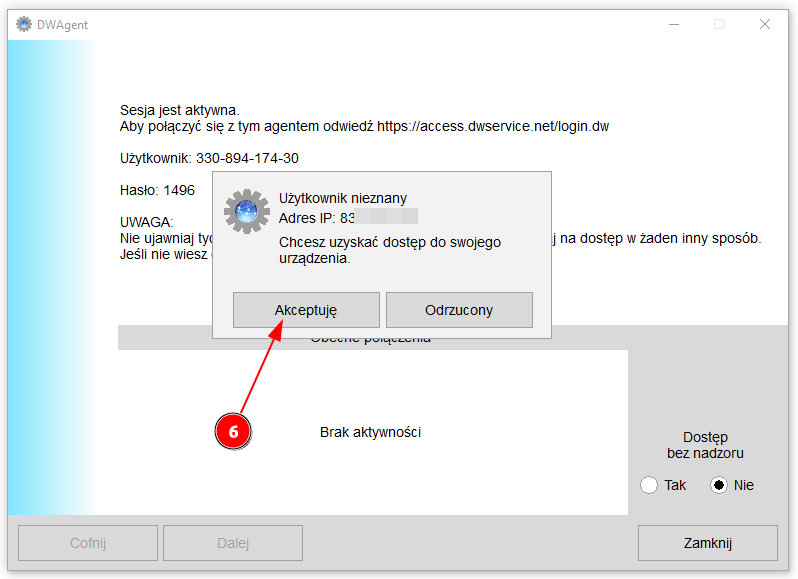
Task: Click the gear globe icon in dialog
Action: click(x=247, y=211)
